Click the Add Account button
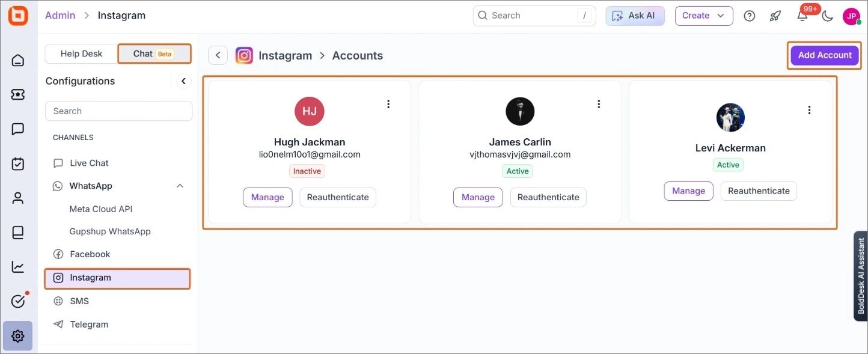Image resolution: width=868 pixels, height=354 pixels. (x=825, y=55)
